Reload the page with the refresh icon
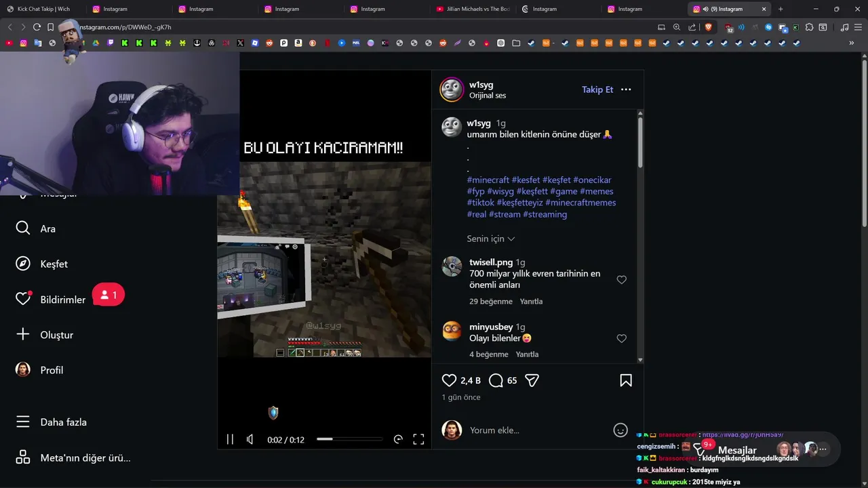This screenshot has height=488, width=868. 37,27
